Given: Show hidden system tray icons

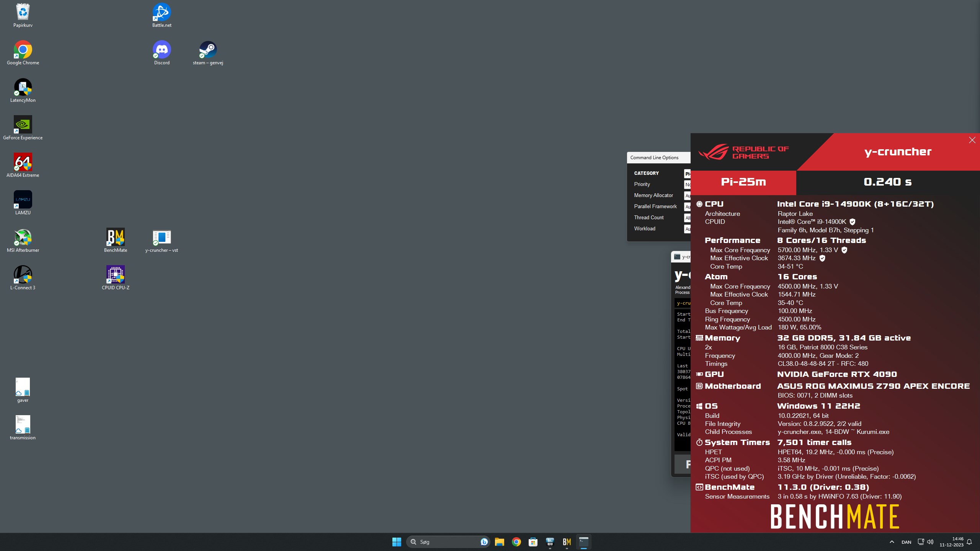Looking at the screenshot, I should tap(892, 542).
